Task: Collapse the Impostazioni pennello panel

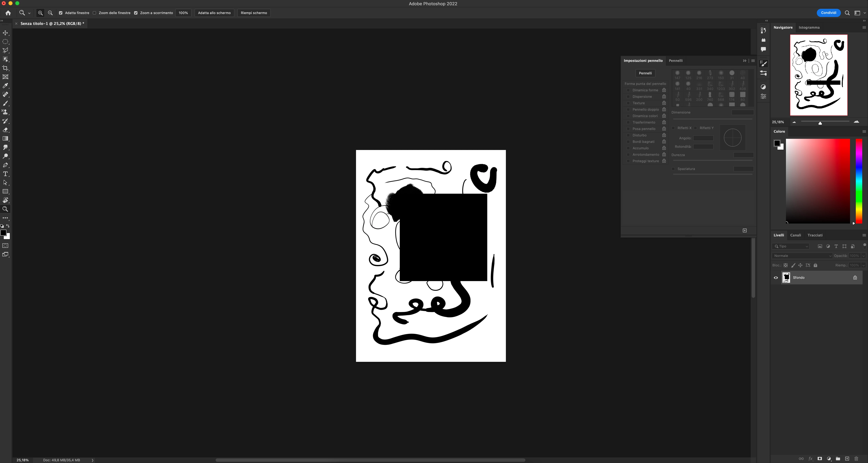Action: coord(744,61)
